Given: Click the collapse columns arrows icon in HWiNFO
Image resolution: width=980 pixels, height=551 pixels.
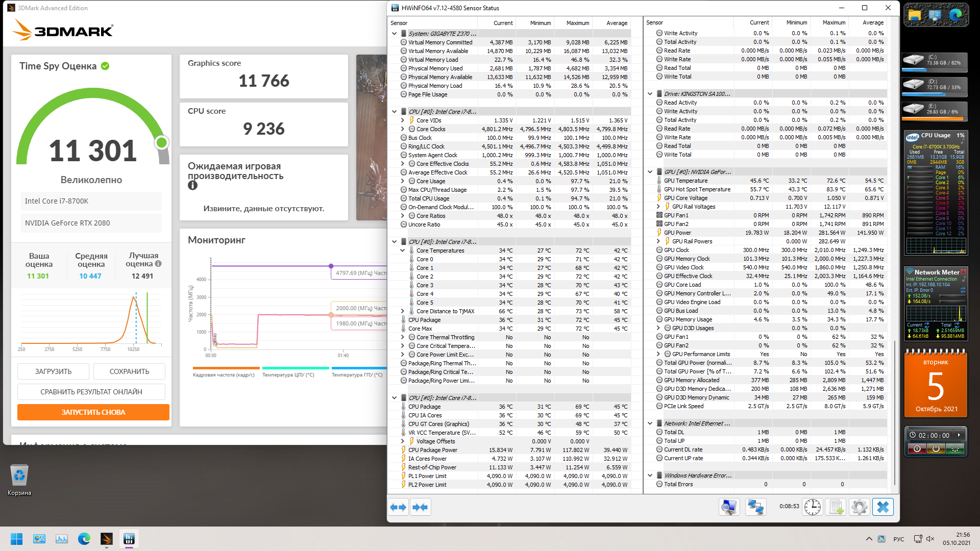Looking at the screenshot, I should pos(420,507).
